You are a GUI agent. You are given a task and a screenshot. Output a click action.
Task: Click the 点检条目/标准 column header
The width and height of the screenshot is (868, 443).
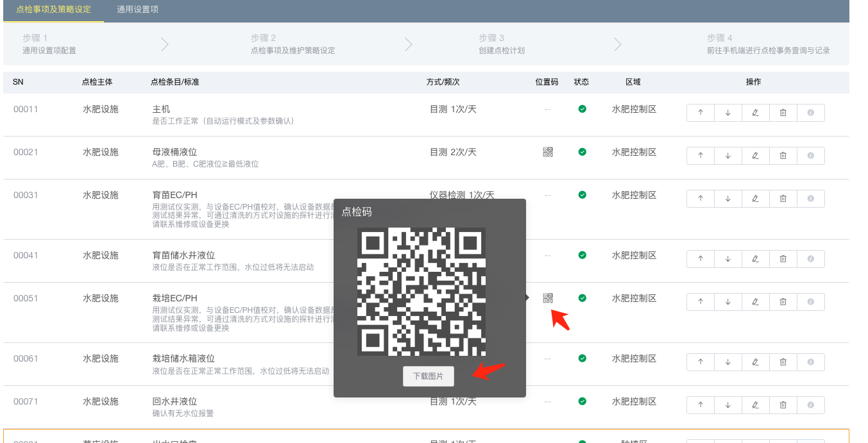[x=174, y=82]
